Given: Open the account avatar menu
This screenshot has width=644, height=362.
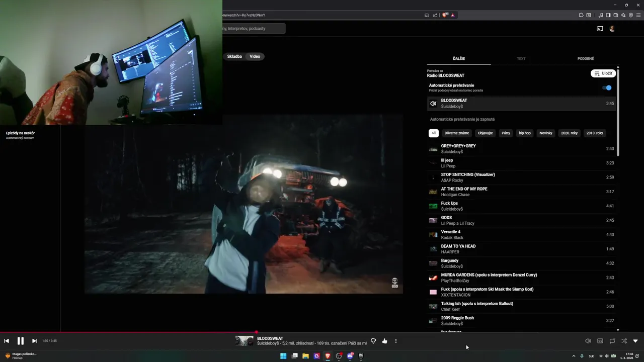Looking at the screenshot, I should pyautogui.click(x=612, y=29).
